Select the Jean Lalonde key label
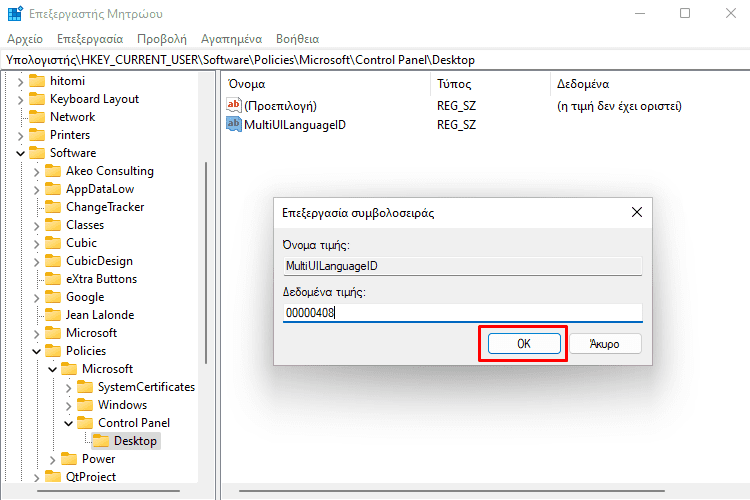 point(100,315)
